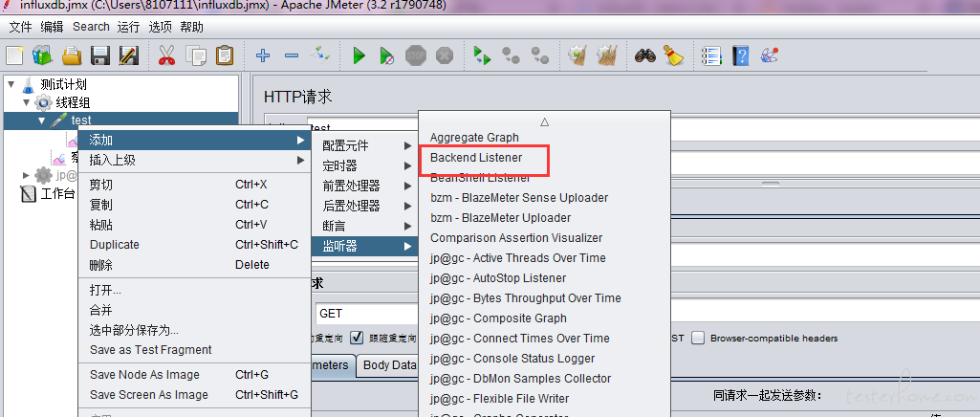The image size is (980, 417).
Task: Choose Duplicate in the context menu
Action: pos(115,245)
